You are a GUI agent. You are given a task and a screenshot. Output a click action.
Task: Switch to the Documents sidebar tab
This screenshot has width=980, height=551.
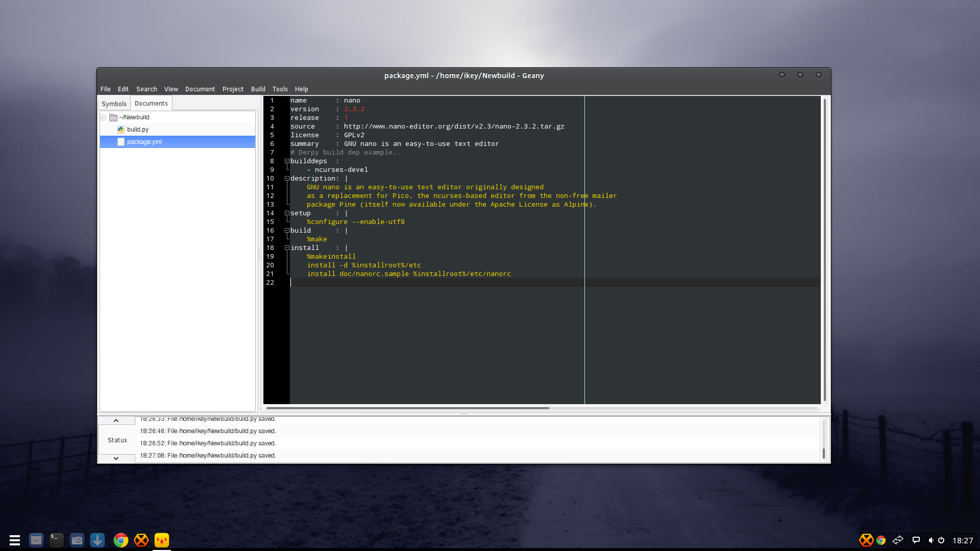pos(151,103)
